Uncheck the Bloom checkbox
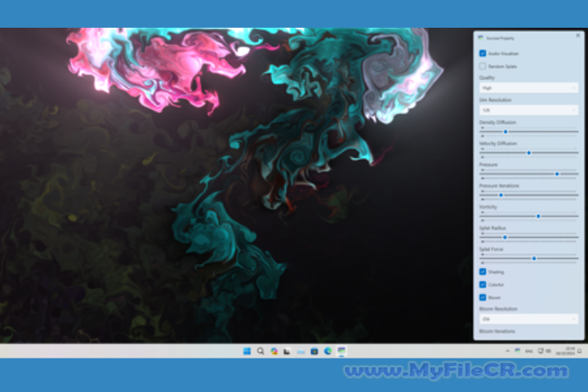This screenshot has height=392, width=588. (483, 297)
